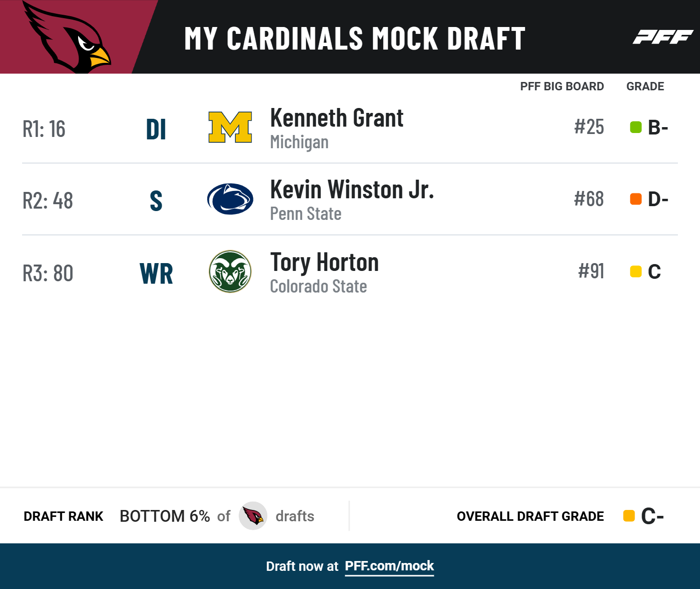This screenshot has height=589, width=700.
Task: Select player name Kevin Winston Jr.
Action: (352, 190)
